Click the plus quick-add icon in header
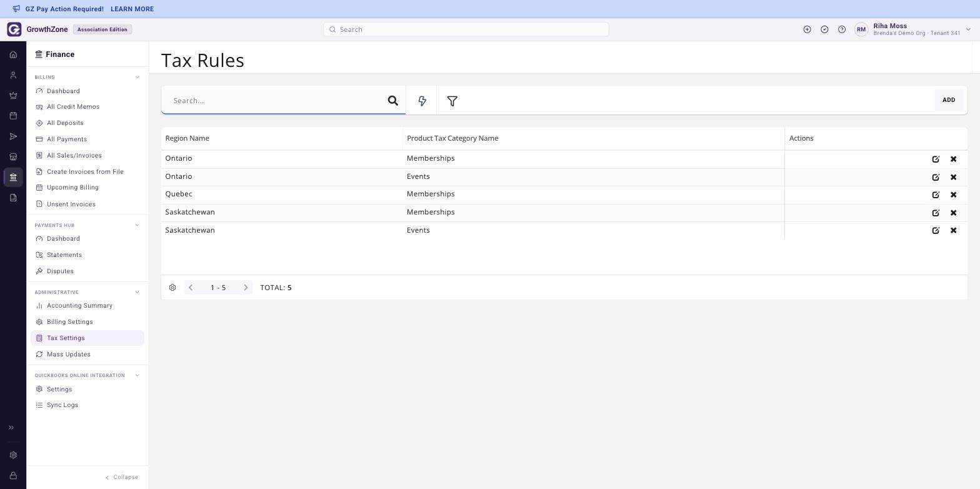Screen dimensions: 980x489 (x=807, y=29)
